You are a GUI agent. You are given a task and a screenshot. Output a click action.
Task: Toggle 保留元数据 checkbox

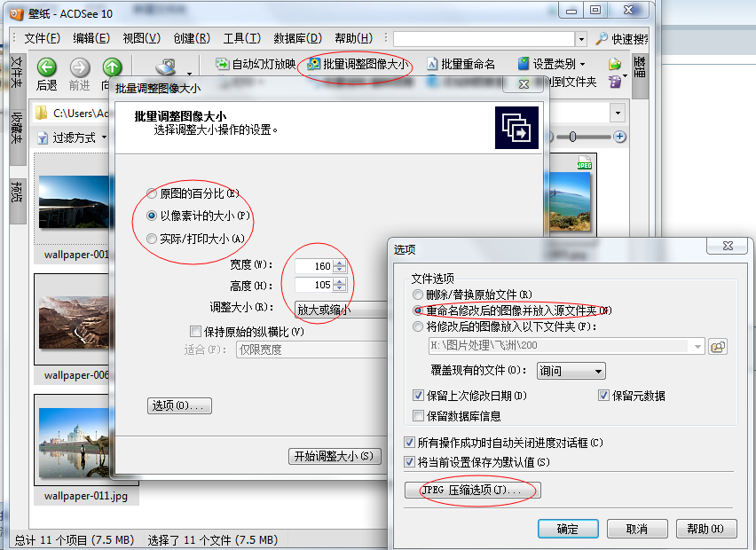[x=603, y=396]
